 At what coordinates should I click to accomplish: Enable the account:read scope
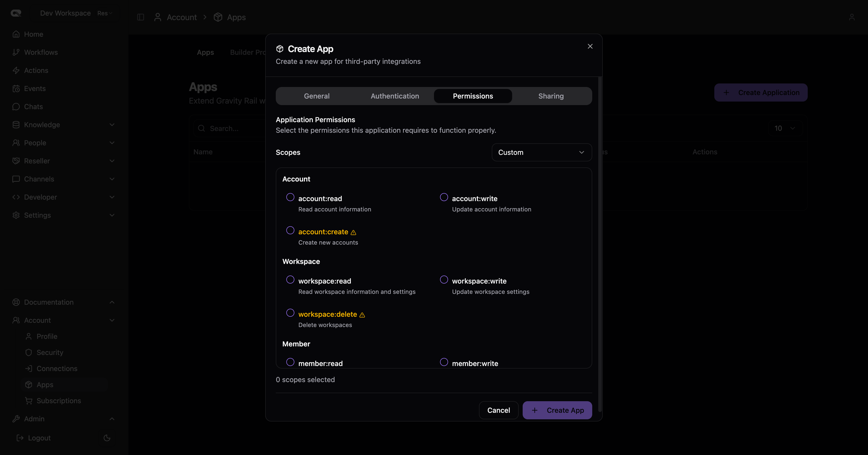point(290,197)
